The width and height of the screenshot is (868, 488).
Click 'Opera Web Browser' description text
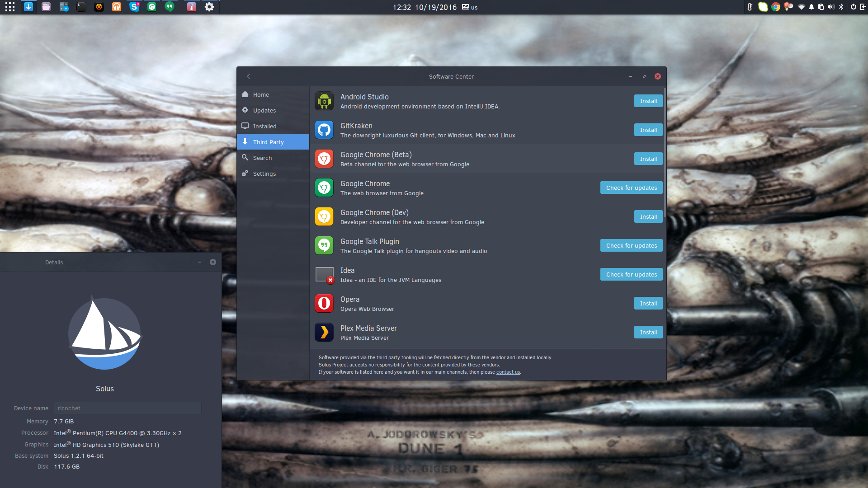[367, 309]
